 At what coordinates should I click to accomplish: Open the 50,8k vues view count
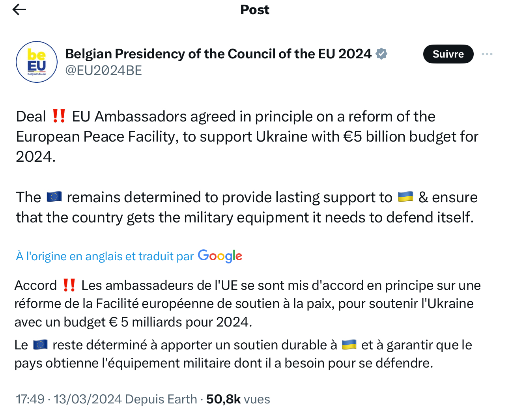coord(238,399)
